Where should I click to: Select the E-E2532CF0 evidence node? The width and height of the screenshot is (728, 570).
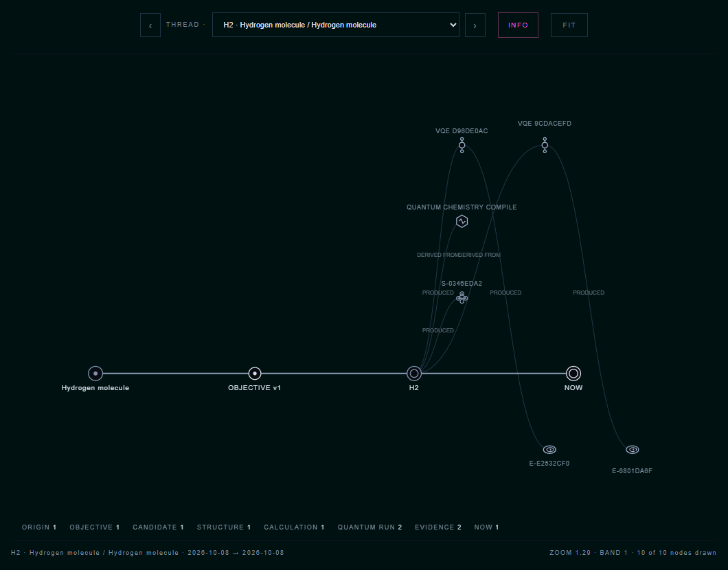point(549,449)
